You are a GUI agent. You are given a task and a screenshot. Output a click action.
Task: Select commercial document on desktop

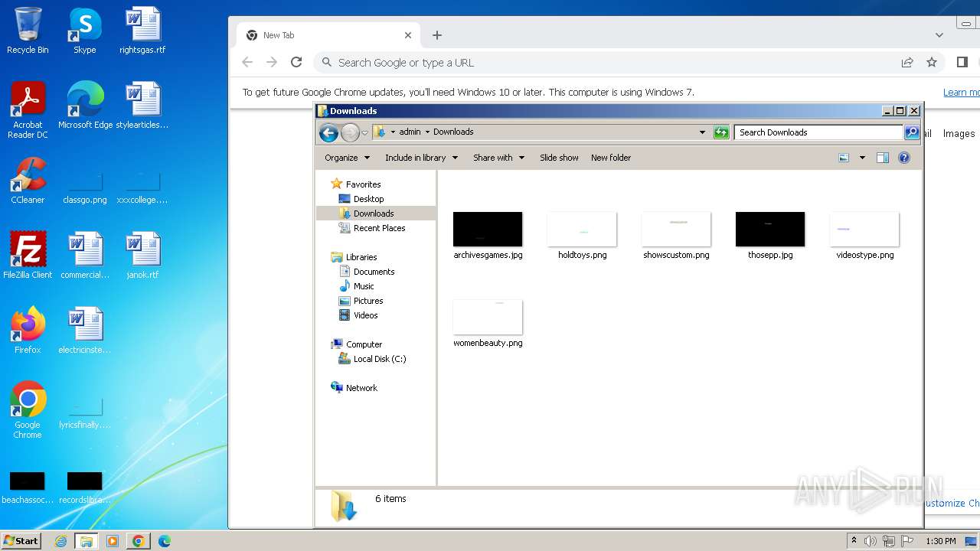coord(85,256)
